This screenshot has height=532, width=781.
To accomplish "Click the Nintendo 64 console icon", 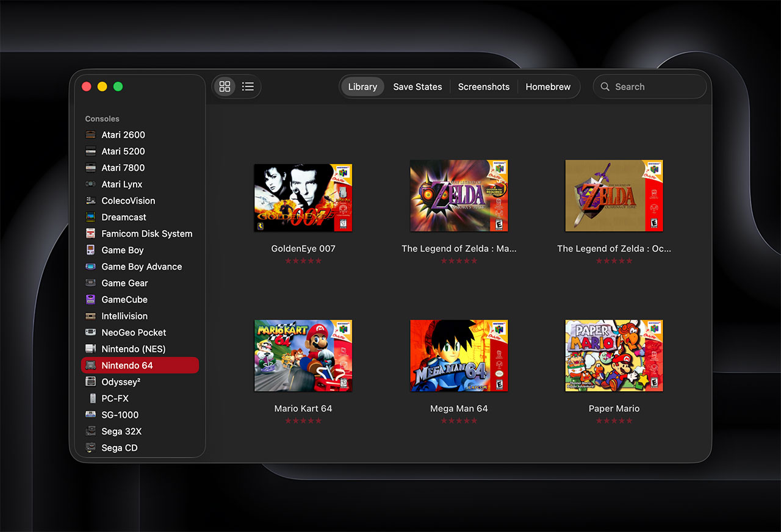I will [x=90, y=365].
